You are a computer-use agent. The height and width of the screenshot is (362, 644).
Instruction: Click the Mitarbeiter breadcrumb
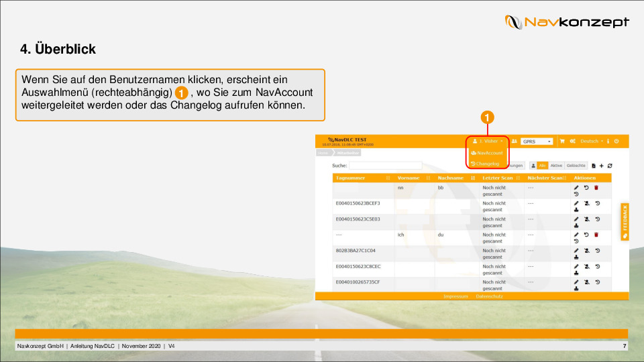pos(348,153)
